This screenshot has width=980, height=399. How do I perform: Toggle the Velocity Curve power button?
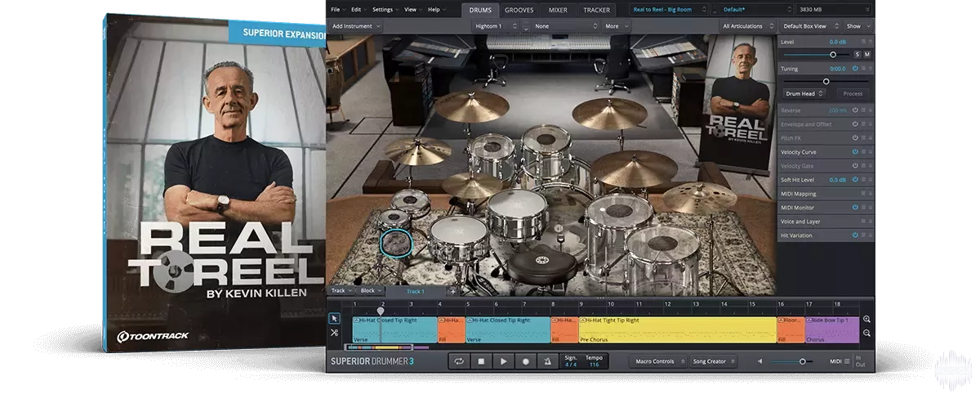855,151
